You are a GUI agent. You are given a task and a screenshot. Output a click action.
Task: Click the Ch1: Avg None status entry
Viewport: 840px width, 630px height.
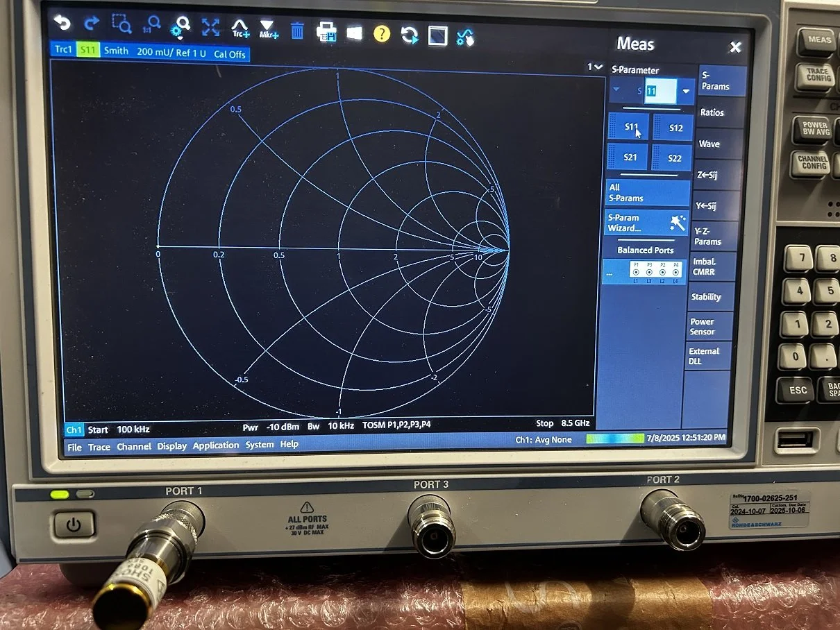(x=544, y=440)
